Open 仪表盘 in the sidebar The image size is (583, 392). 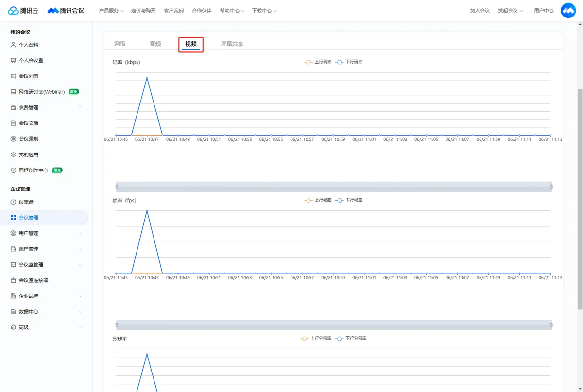(26, 202)
